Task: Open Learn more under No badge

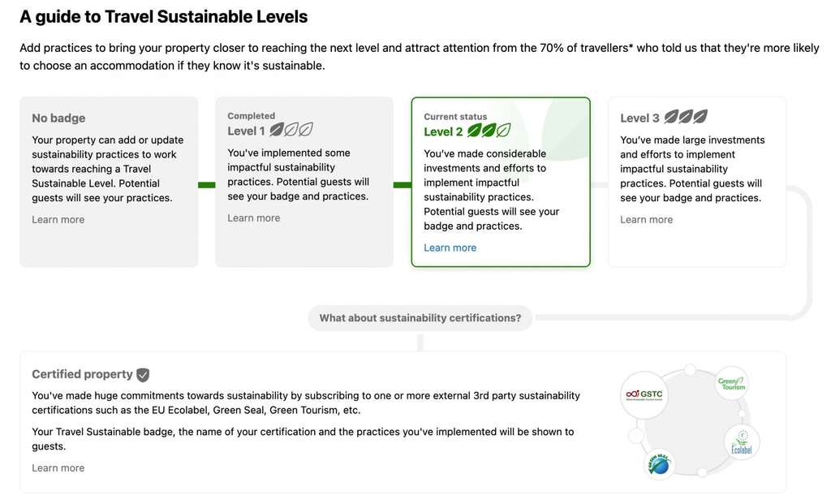Action: [58, 220]
